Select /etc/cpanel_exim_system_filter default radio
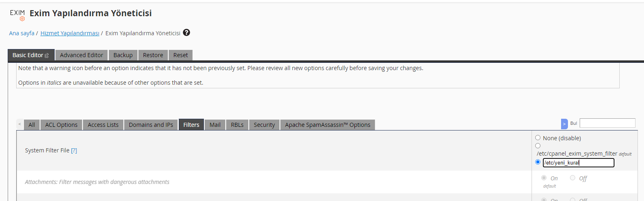 tap(538, 146)
